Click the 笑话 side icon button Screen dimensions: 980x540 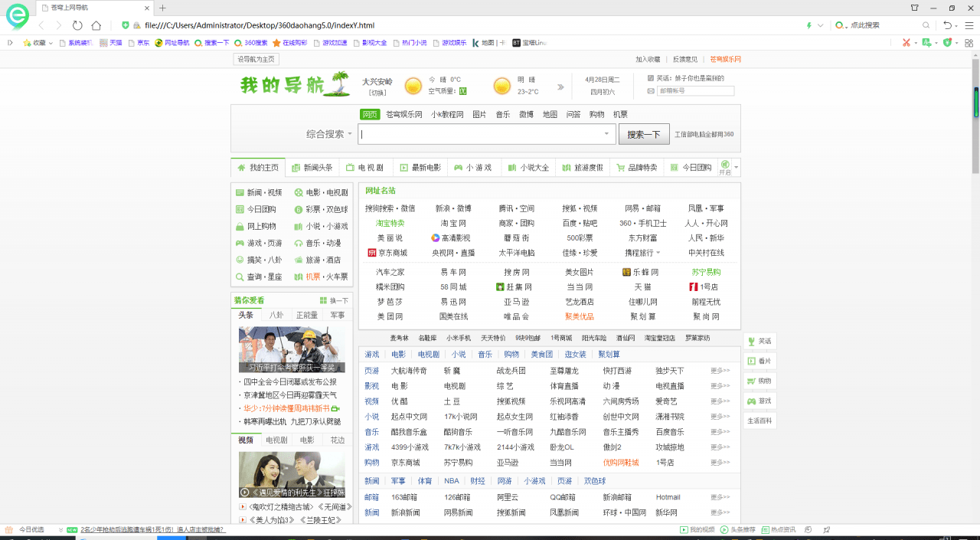pos(759,341)
